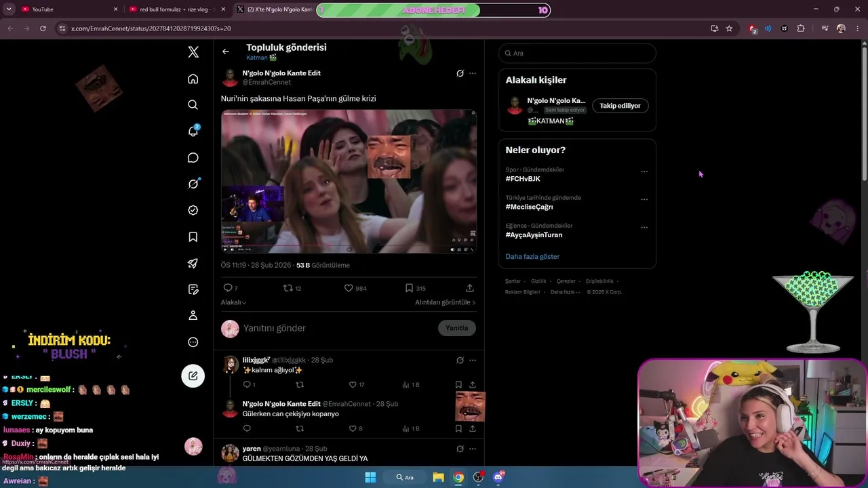Open the Windows Start menu
Image resolution: width=868 pixels, height=488 pixels.
(x=370, y=477)
